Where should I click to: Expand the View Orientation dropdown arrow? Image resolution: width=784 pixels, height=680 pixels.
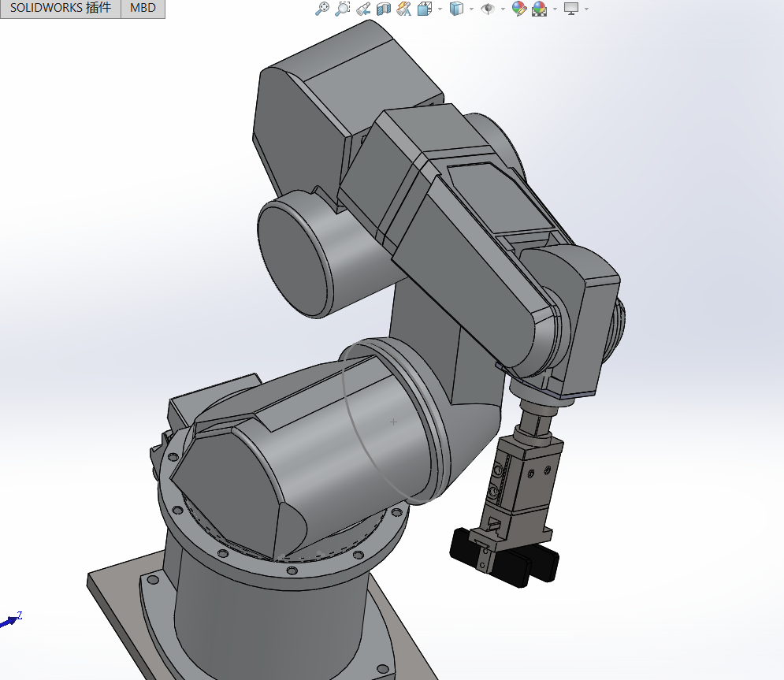(x=440, y=9)
